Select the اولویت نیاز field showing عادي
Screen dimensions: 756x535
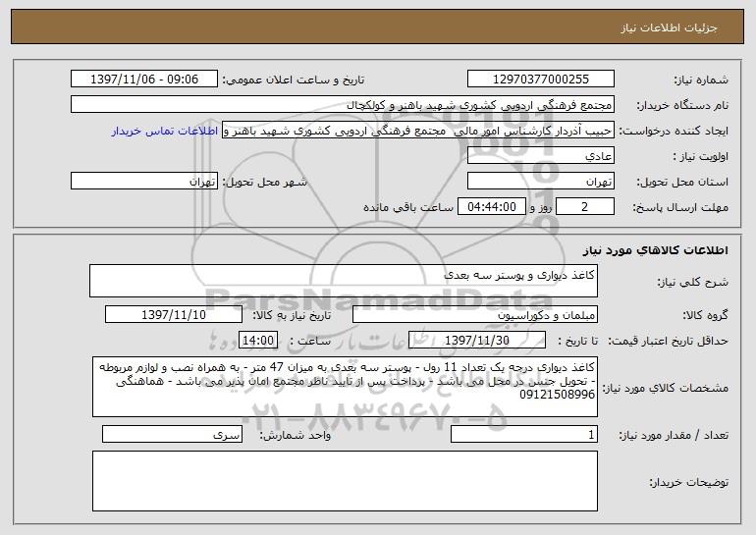point(540,156)
